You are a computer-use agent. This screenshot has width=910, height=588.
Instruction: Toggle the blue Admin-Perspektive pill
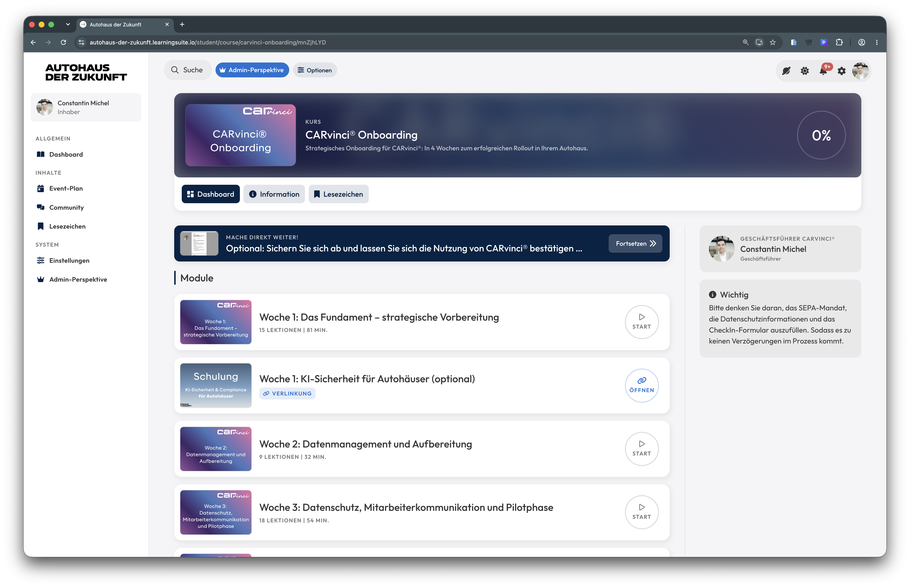252,70
